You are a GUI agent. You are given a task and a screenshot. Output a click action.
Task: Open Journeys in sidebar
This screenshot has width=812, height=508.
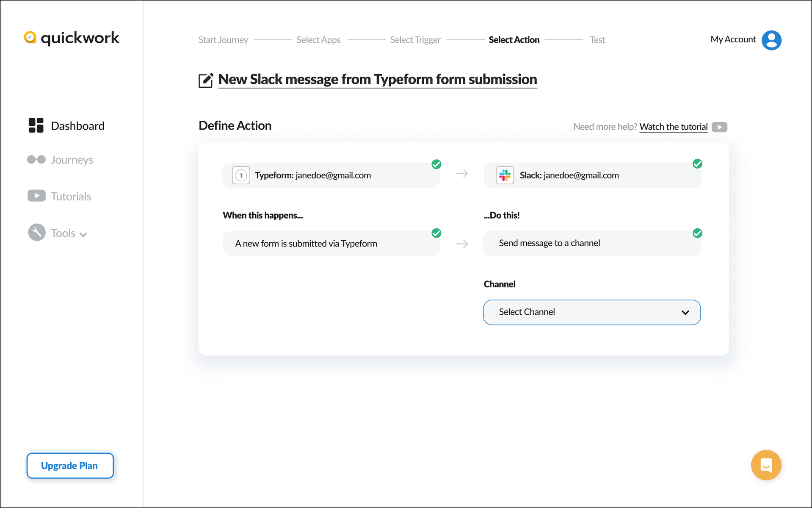tap(72, 160)
